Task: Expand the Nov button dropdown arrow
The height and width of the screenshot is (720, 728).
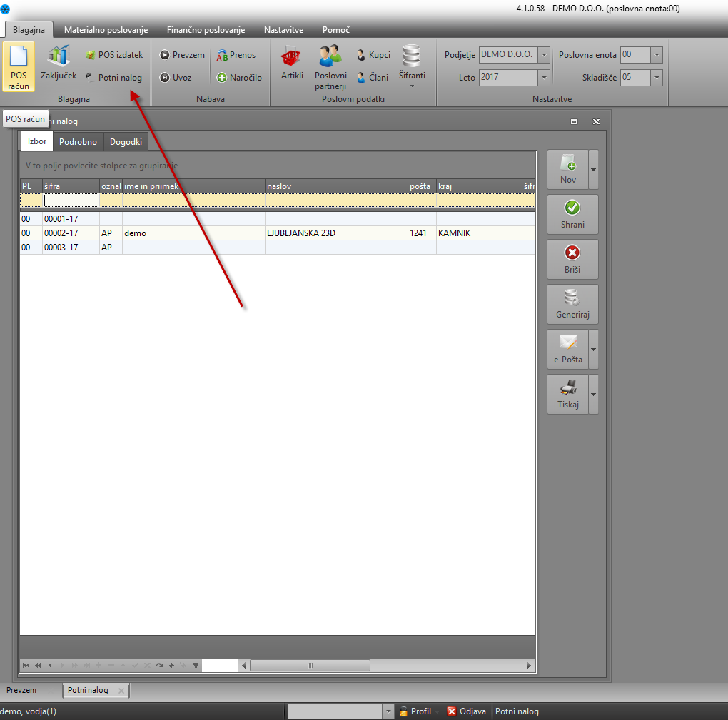Action: [x=593, y=169]
